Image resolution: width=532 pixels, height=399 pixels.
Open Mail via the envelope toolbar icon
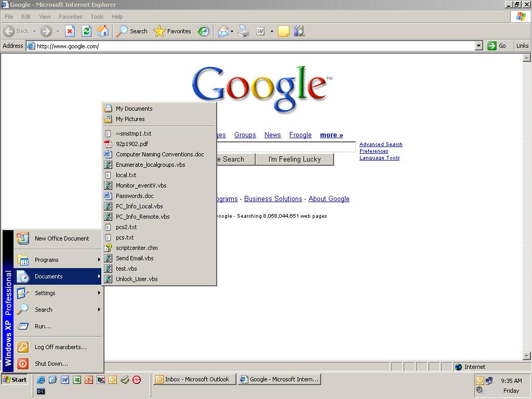(222, 31)
